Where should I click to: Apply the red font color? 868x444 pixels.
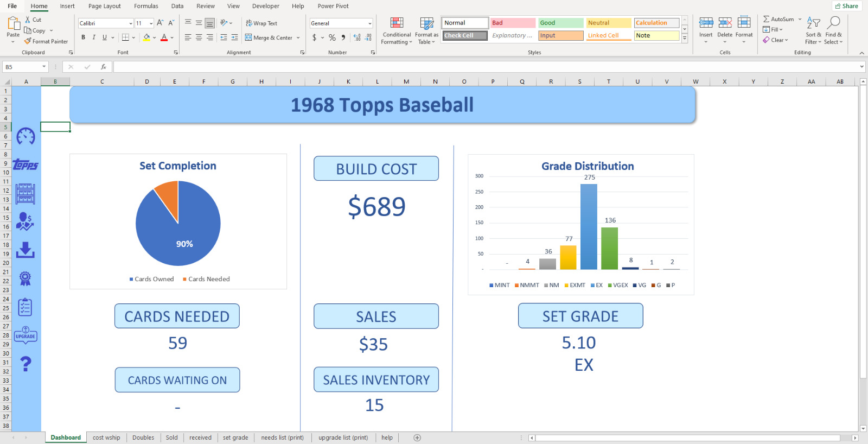[x=164, y=37]
